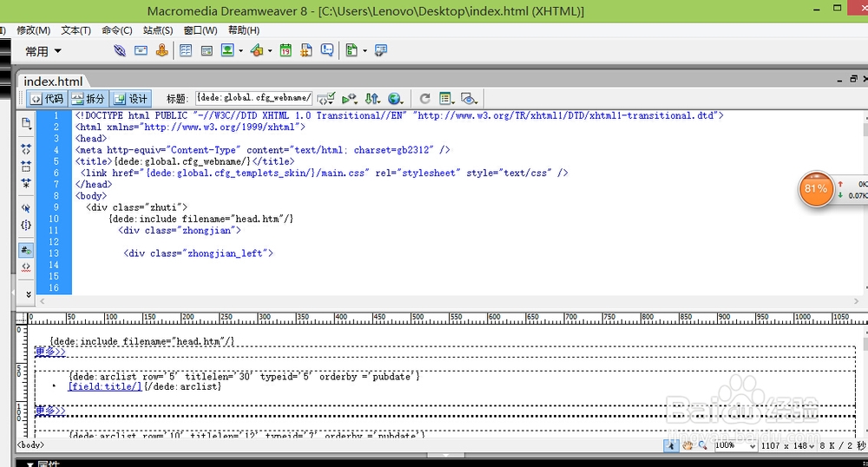Activate the Zoom tool

702,445
